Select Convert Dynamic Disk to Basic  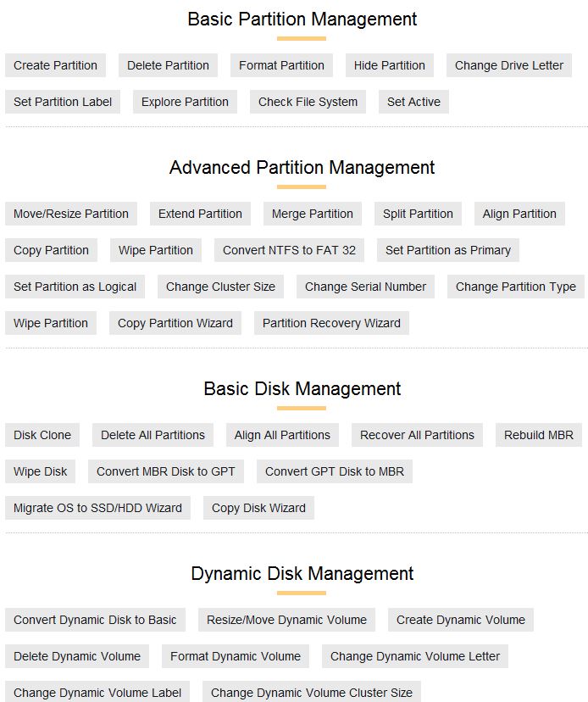click(95, 620)
